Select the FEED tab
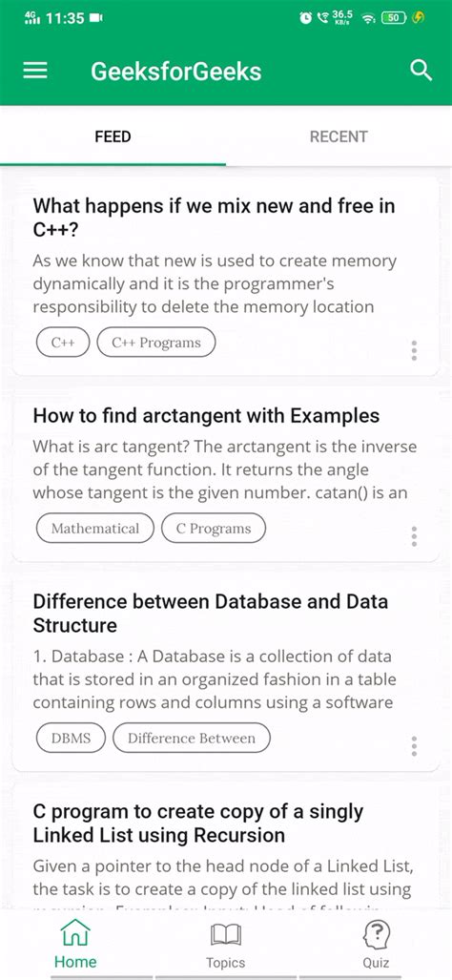This screenshot has height=980, width=452. pyautogui.click(x=113, y=136)
